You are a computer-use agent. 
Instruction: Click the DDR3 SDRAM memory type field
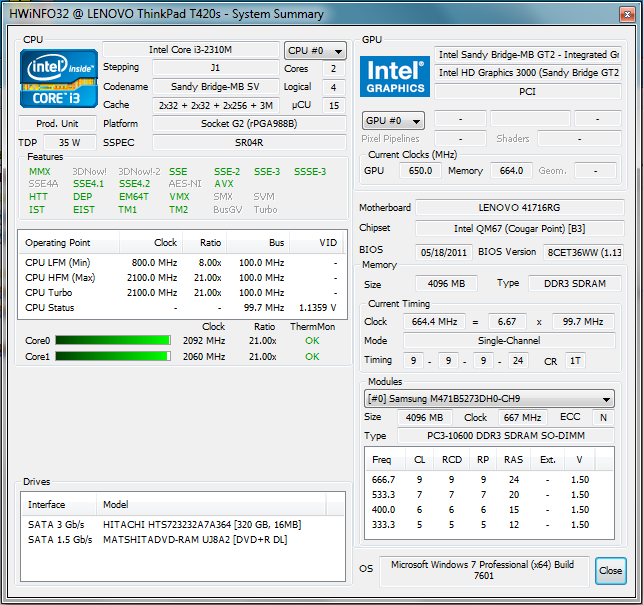click(x=575, y=283)
